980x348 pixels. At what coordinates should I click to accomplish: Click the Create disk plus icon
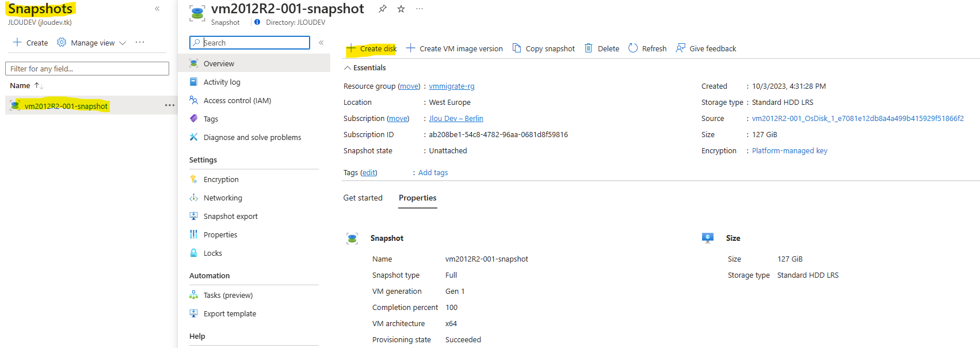(350, 48)
